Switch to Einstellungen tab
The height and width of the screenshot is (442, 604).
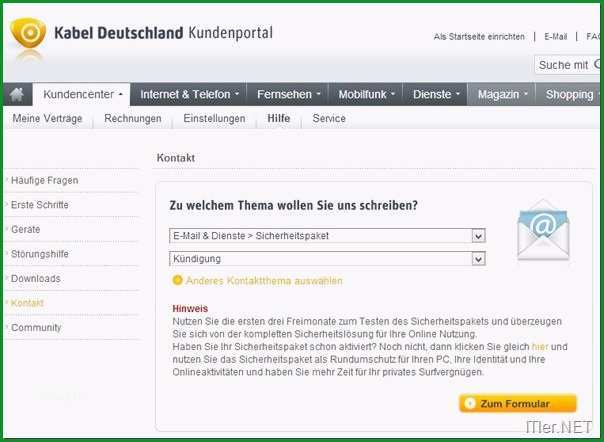214,118
